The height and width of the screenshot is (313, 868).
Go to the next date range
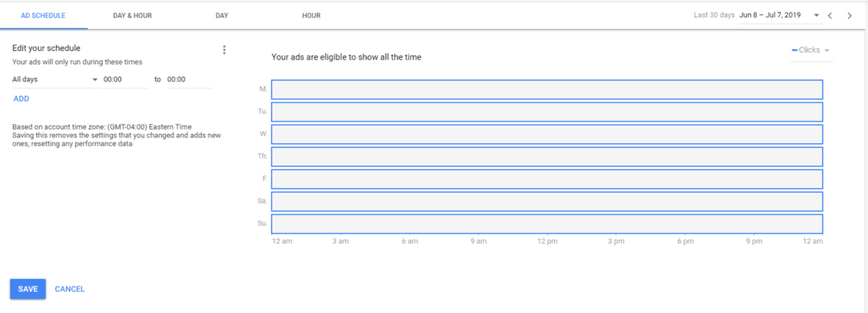click(849, 15)
